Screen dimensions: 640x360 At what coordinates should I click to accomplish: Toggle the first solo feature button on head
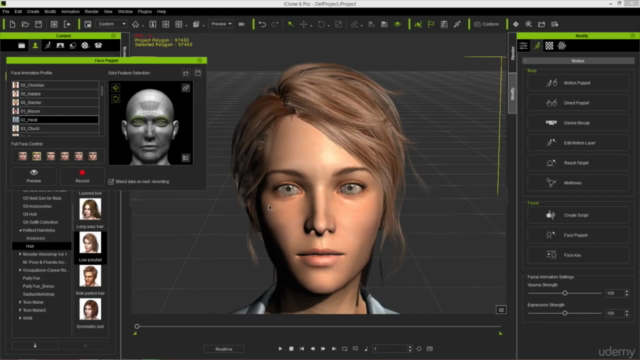tap(116, 88)
